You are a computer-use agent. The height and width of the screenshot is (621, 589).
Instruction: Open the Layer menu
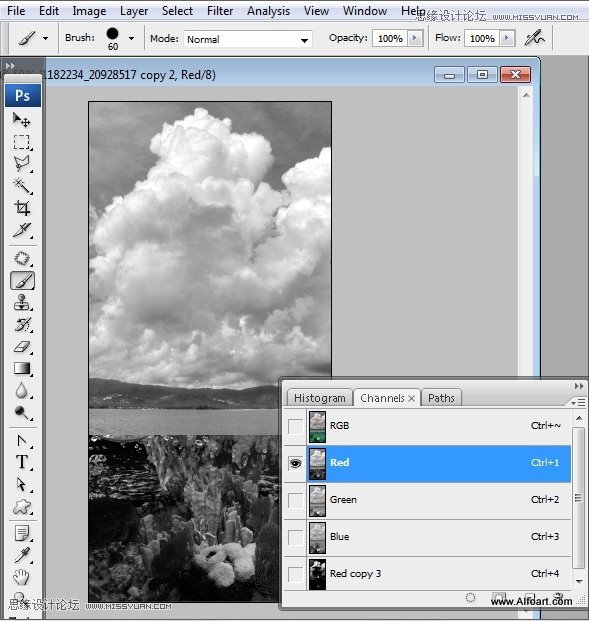coord(134,11)
